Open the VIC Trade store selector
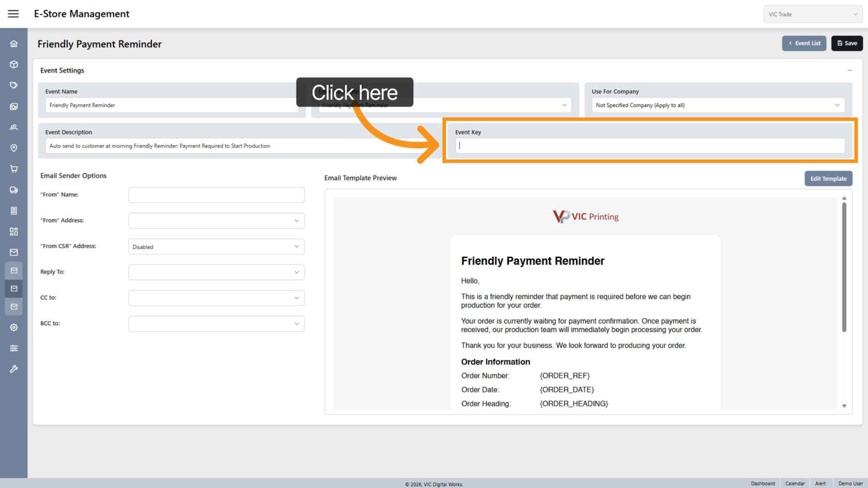Image resolution: width=868 pixels, height=488 pixels. [x=812, y=14]
